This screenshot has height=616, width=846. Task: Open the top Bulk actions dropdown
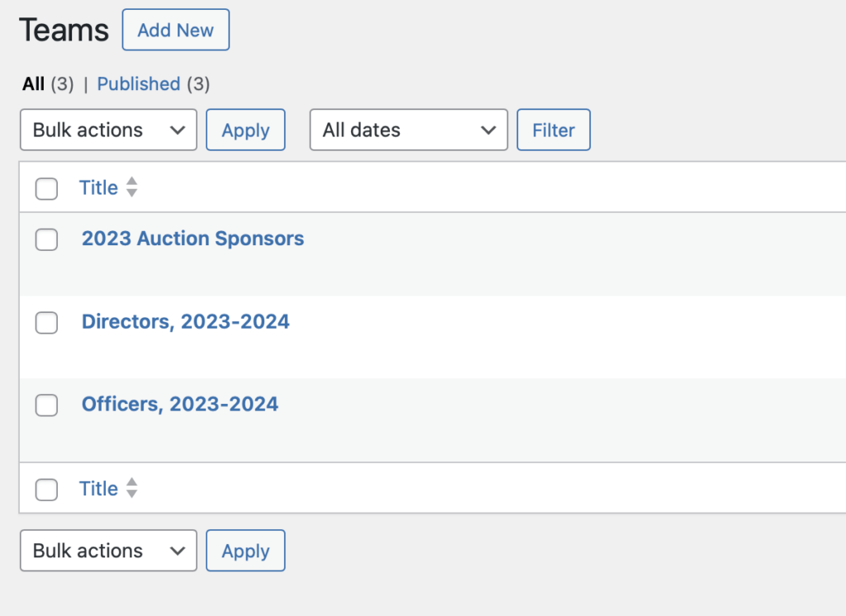click(x=108, y=130)
